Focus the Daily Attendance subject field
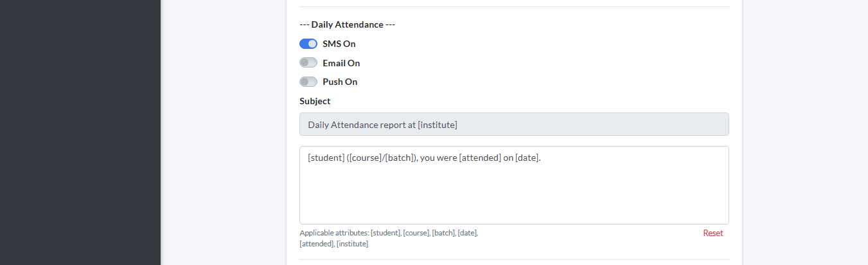The height and width of the screenshot is (265, 868). click(514, 125)
